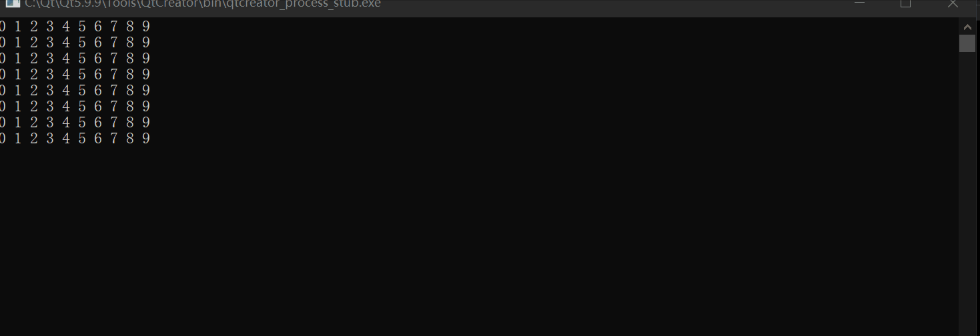Click digit 9 in the top output line

[146, 27]
